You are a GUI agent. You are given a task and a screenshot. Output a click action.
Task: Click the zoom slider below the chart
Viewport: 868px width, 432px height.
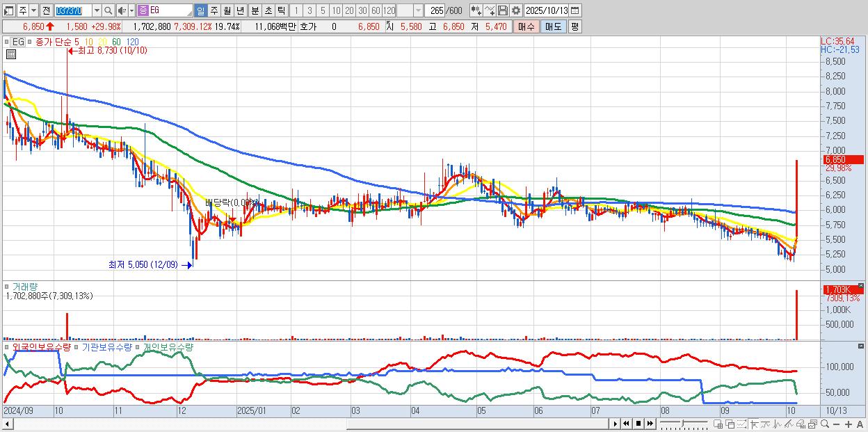coord(684,423)
